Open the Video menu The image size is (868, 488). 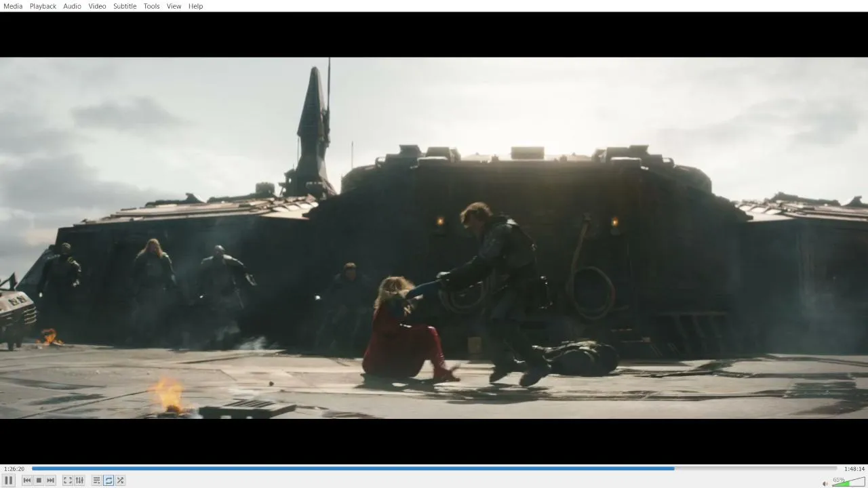click(x=97, y=6)
